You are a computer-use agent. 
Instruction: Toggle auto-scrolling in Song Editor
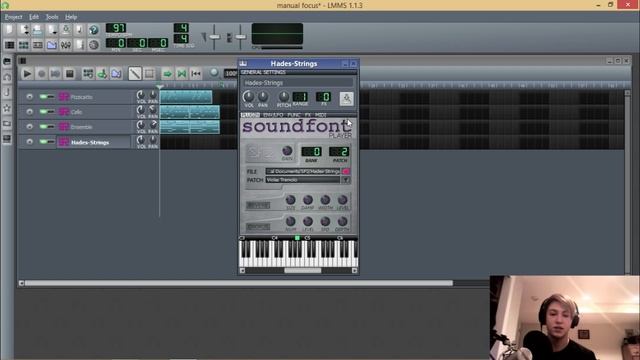(x=167, y=74)
